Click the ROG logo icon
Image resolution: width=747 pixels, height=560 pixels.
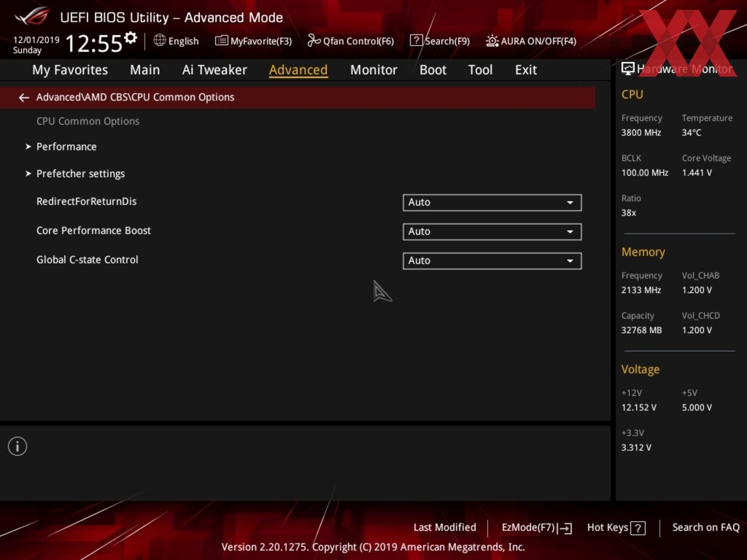[x=32, y=17]
